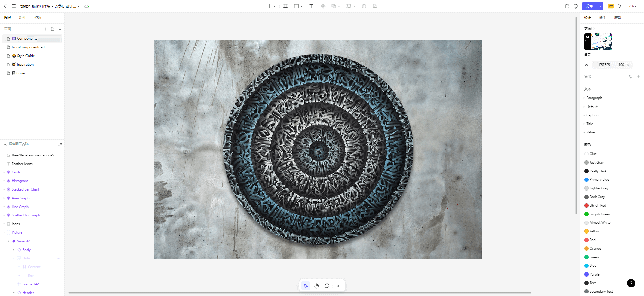Screen dimensions: 644x296
Task: Switch to the 原型 prototype tab
Action: [618, 18]
